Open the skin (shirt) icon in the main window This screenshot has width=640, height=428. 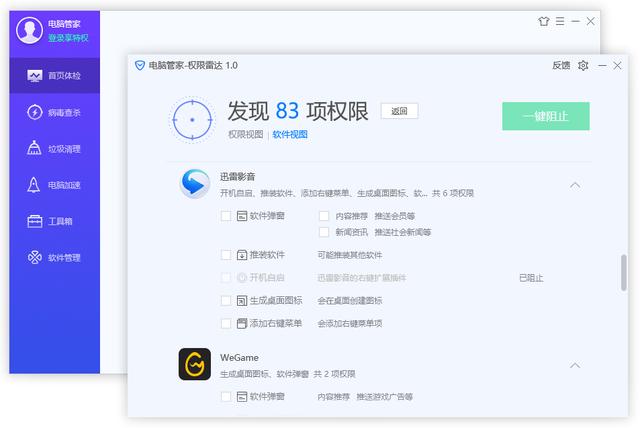click(x=543, y=21)
